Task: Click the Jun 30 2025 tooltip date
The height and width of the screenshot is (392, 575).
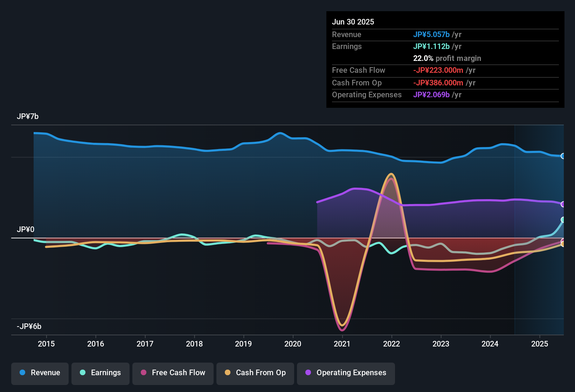Action: pyautogui.click(x=353, y=22)
